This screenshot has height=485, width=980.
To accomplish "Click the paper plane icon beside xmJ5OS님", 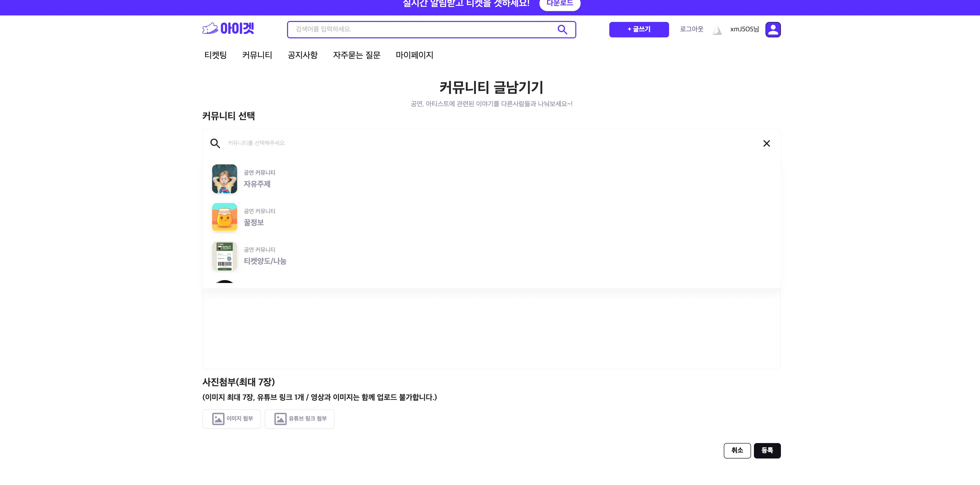I will tap(717, 30).
